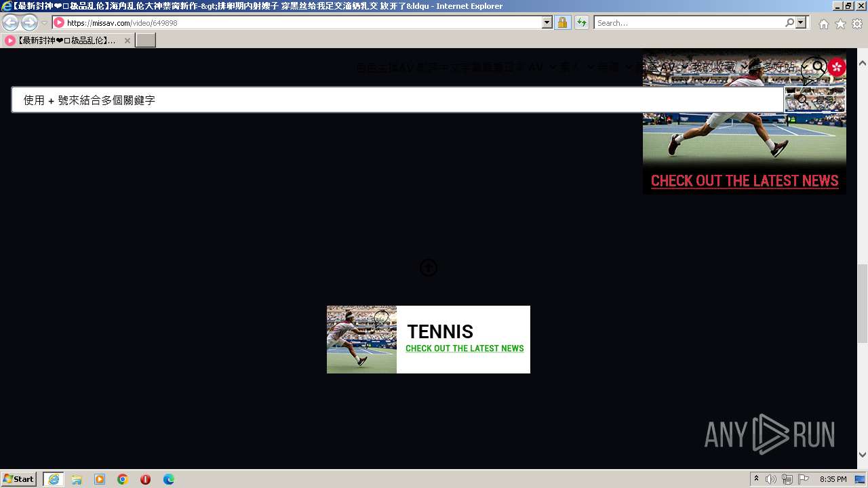Open the security lock report icon
The width and height of the screenshot is (868, 488).
(x=562, y=23)
